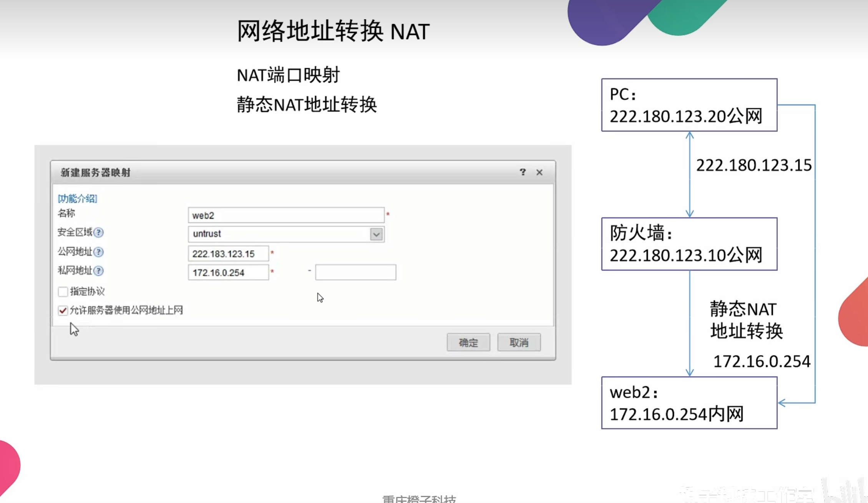Open the dialog's question mark help
Screen dimensions: 868x503
click(x=523, y=172)
